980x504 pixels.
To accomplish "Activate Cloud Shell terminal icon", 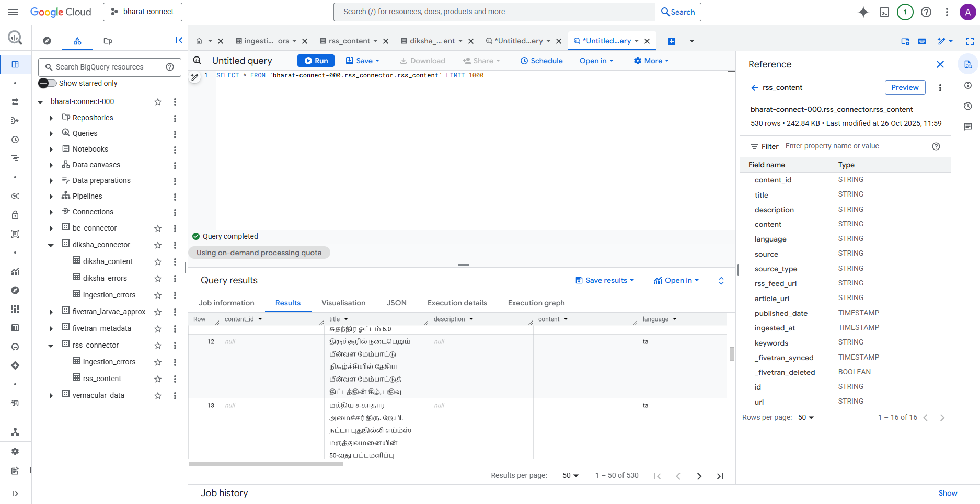I will click(884, 12).
